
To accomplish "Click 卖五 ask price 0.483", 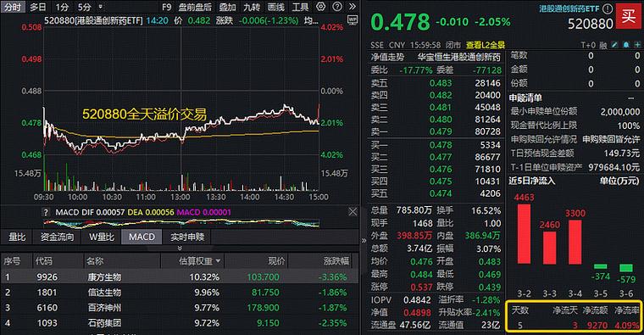I will pos(441,83).
